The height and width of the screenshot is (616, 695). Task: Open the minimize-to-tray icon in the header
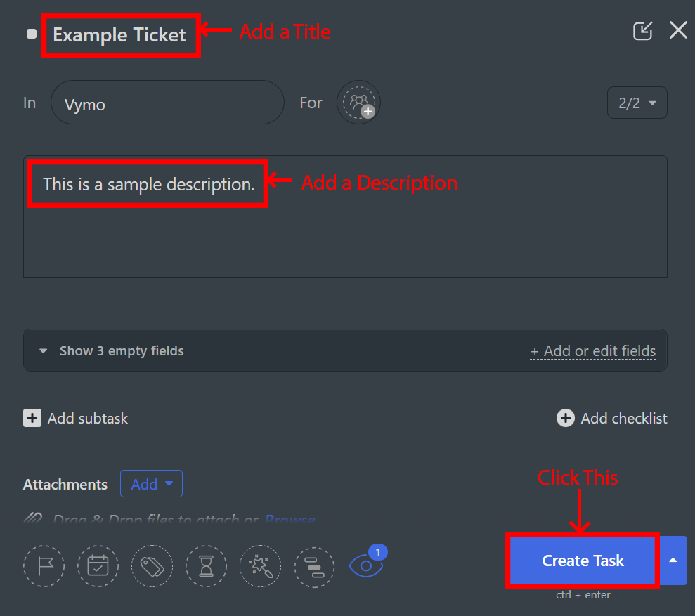(642, 31)
